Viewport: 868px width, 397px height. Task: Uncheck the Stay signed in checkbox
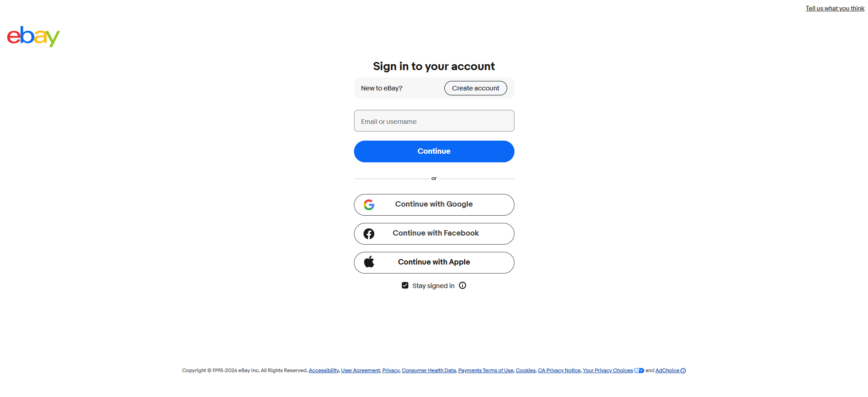click(405, 285)
